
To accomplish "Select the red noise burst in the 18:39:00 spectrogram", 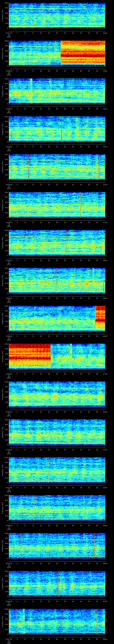I will tap(100, 317).
